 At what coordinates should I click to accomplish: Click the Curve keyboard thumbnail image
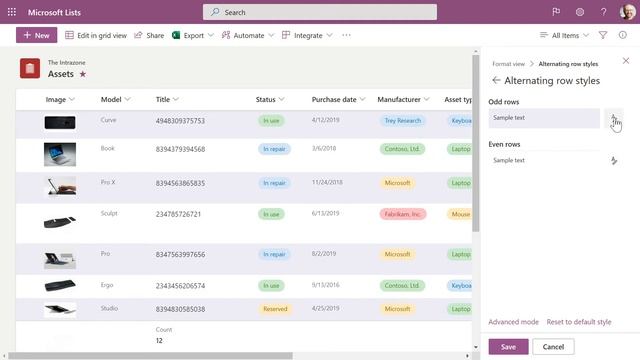pyautogui.click(x=60, y=122)
